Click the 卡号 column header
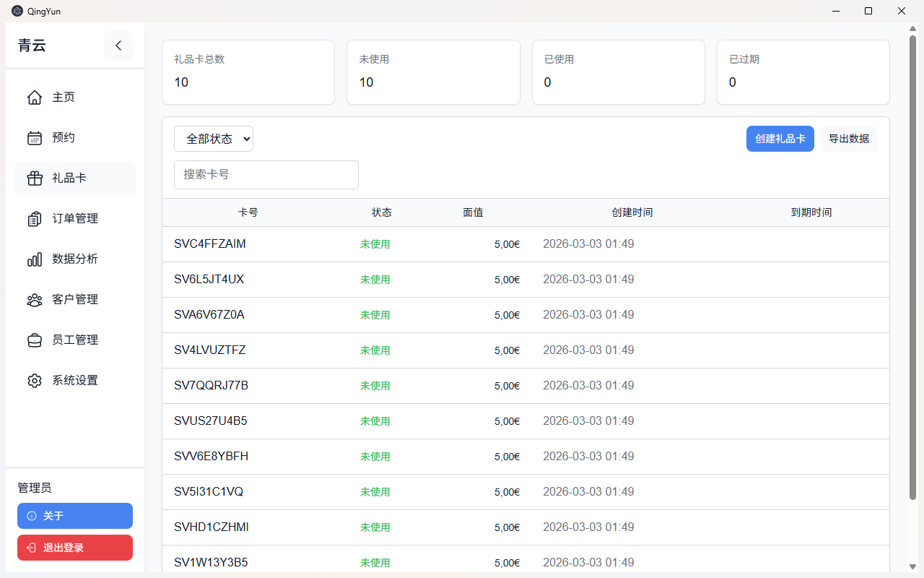Image resolution: width=924 pixels, height=578 pixels. point(248,212)
